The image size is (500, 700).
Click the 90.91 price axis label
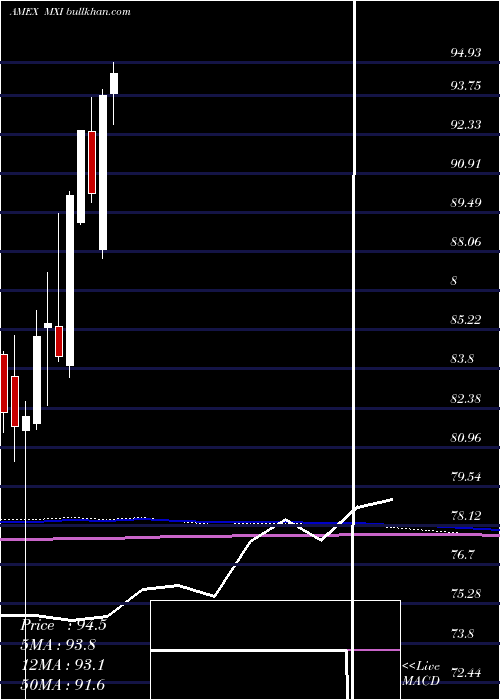(466, 164)
